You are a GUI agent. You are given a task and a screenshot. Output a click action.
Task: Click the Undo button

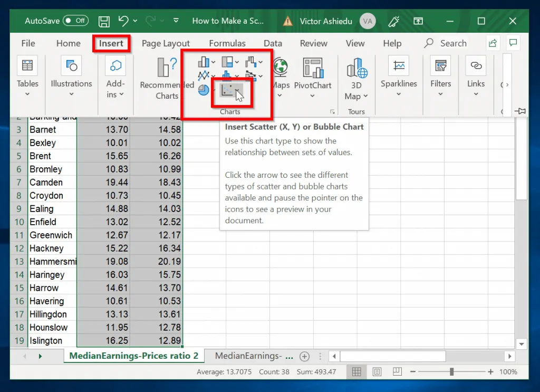pos(123,21)
